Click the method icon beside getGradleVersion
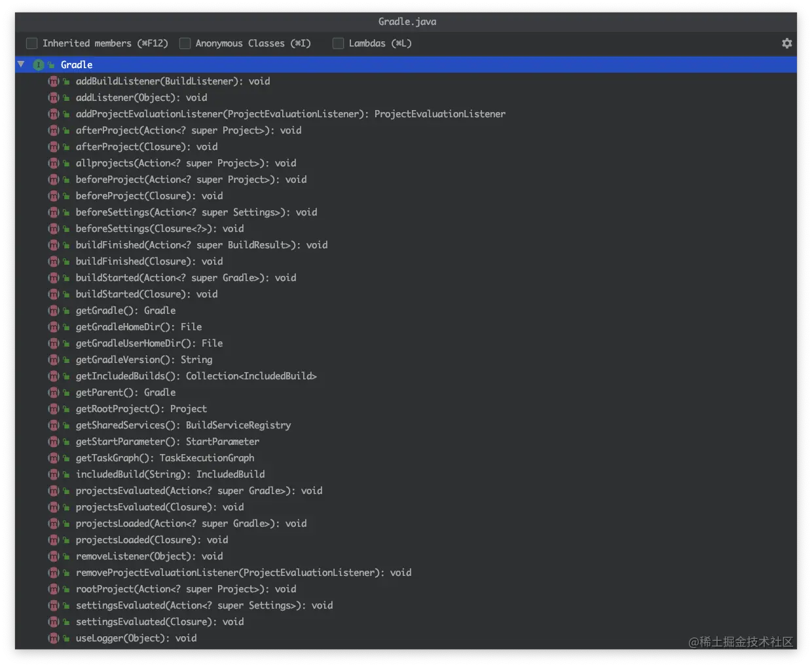This screenshot has height=667, width=812. coord(54,360)
